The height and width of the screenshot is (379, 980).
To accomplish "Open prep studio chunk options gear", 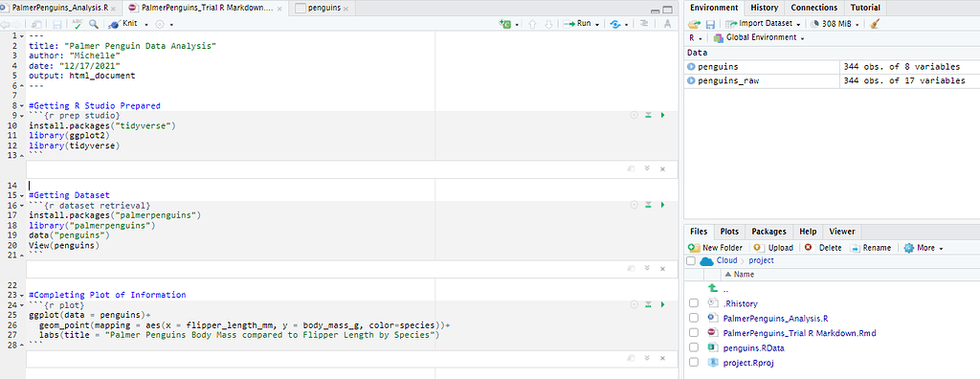I will click(x=634, y=115).
